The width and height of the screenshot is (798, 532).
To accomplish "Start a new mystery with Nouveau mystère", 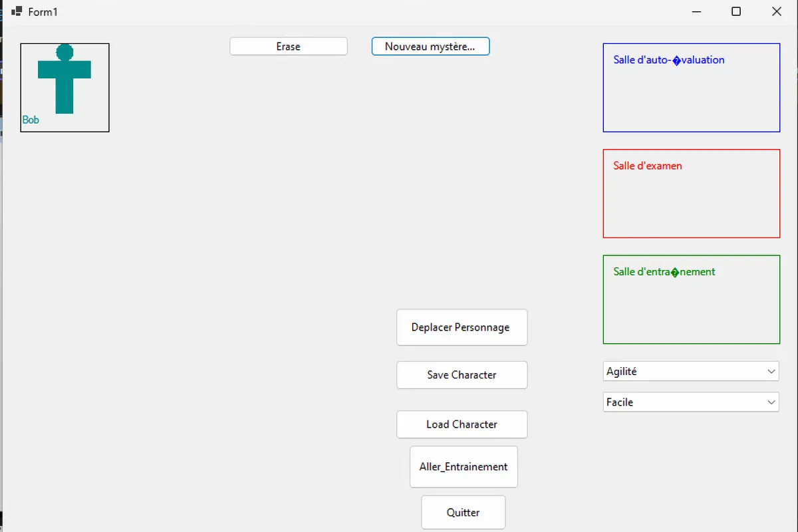I will (x=430, y=47).
